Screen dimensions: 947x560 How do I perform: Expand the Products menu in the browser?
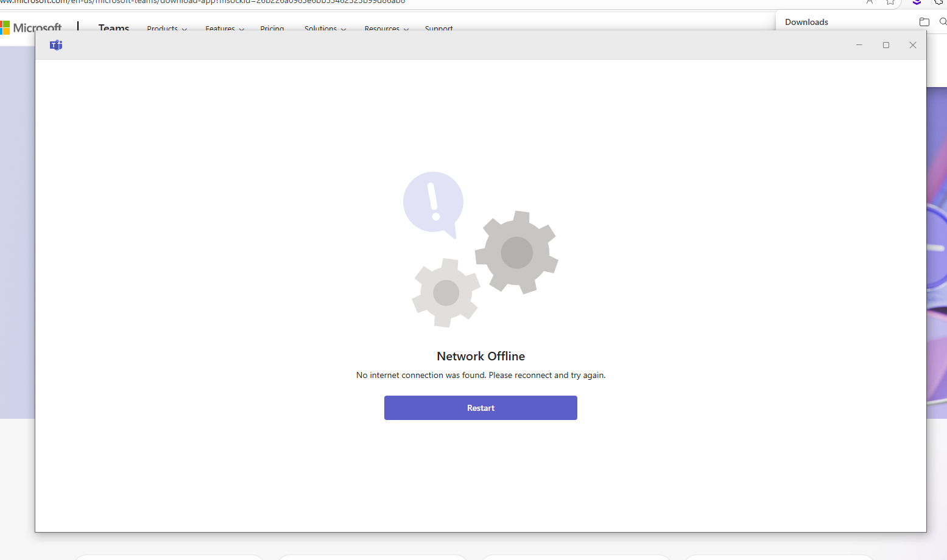pyautogui.click(x=167, y=29)
